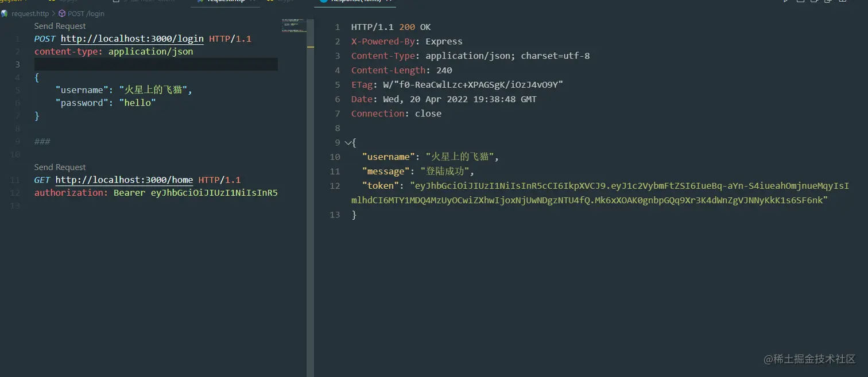Click the authorization: Bearer header line
This screenshot has height=377, width=868.
coord(156,192)
